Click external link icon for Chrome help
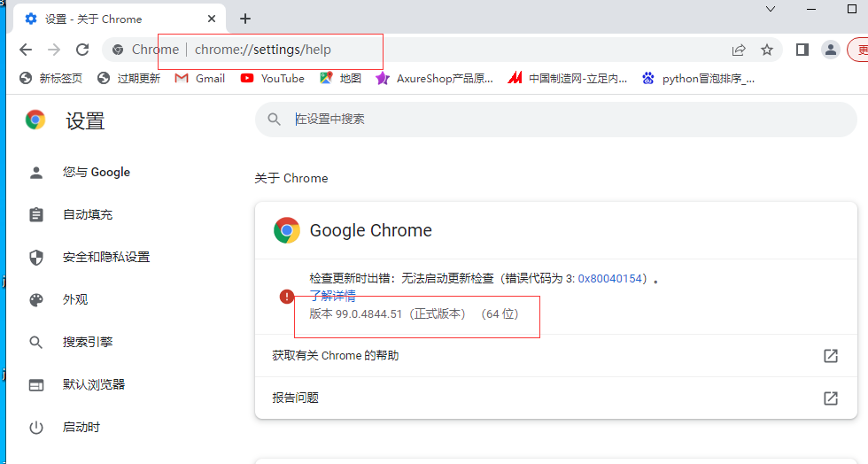 [831, 355]
